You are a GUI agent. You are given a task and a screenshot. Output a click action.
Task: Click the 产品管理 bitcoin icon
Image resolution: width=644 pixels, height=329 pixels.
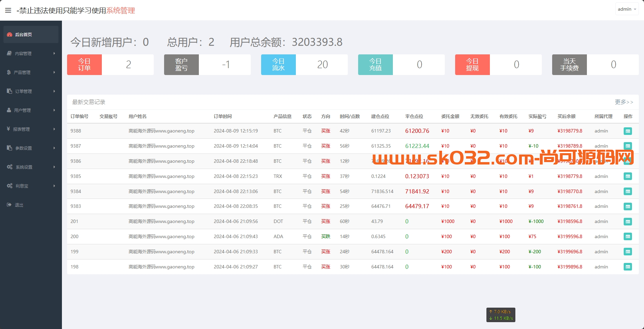click(x=9, y=72)
